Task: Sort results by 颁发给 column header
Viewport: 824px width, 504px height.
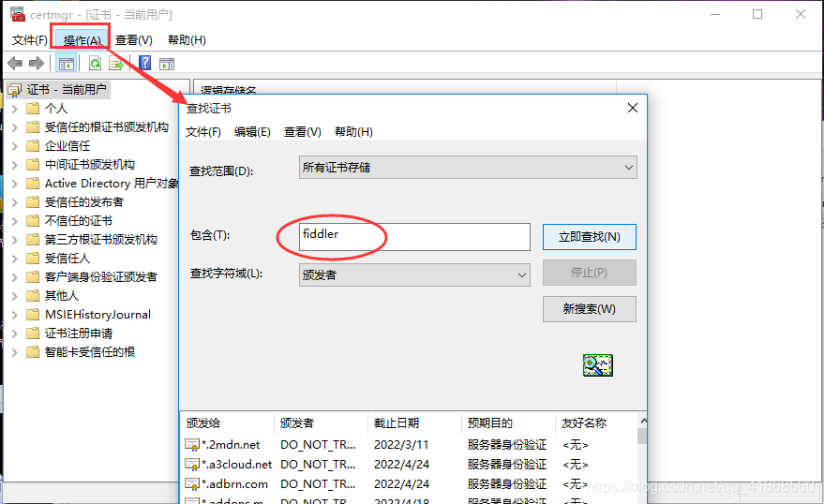Action: click(227, 423)
